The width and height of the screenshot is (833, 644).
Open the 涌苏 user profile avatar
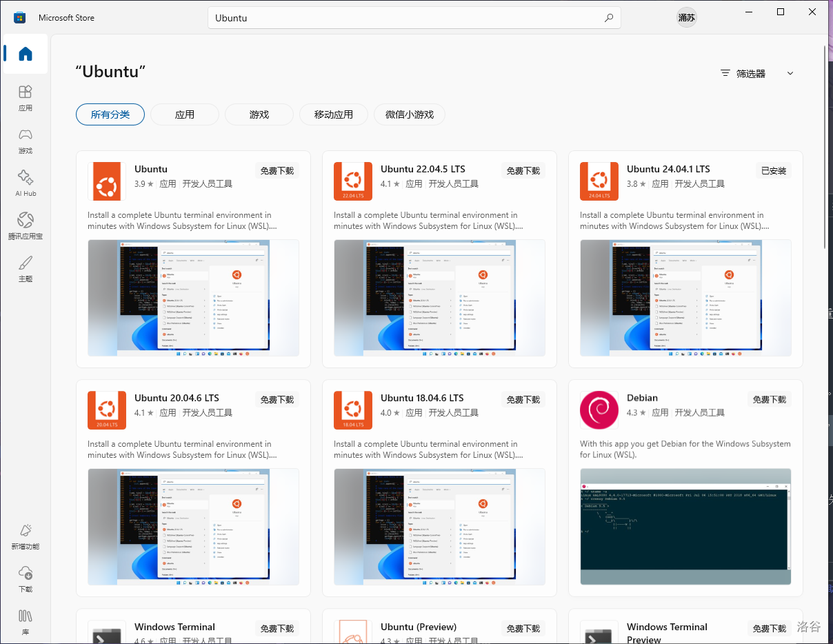coord(686,18)
